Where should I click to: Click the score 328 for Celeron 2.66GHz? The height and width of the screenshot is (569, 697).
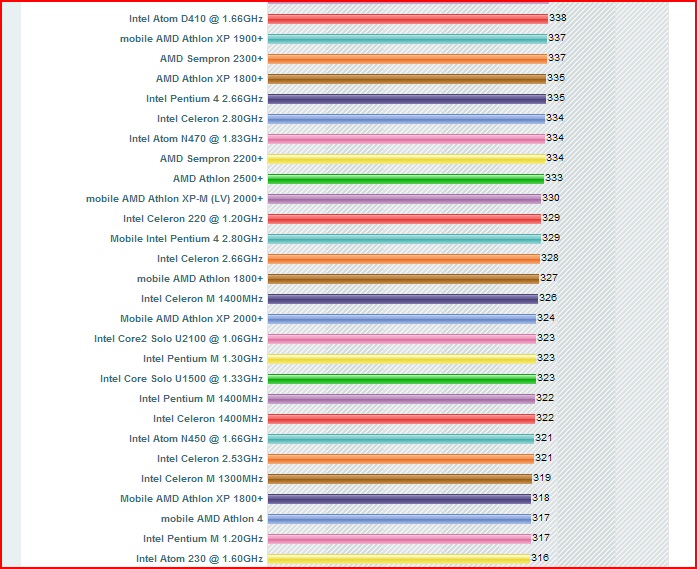coord(550,258)
